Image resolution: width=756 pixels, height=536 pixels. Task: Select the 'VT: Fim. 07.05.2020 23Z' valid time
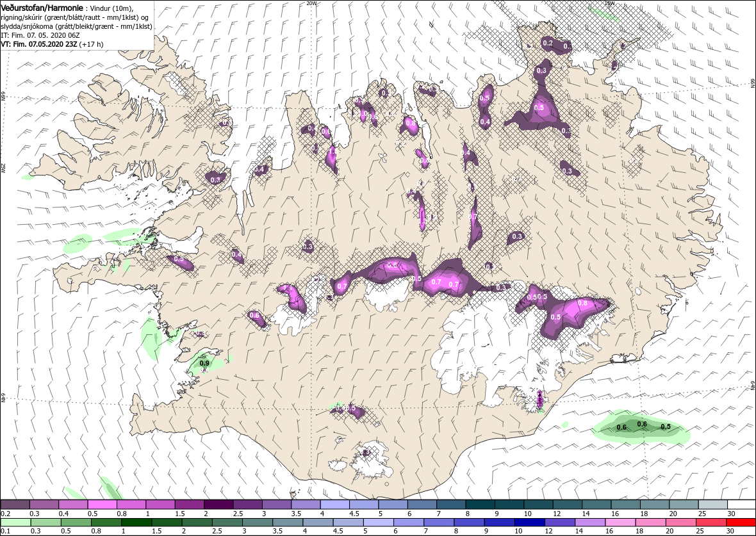point(38,44)
